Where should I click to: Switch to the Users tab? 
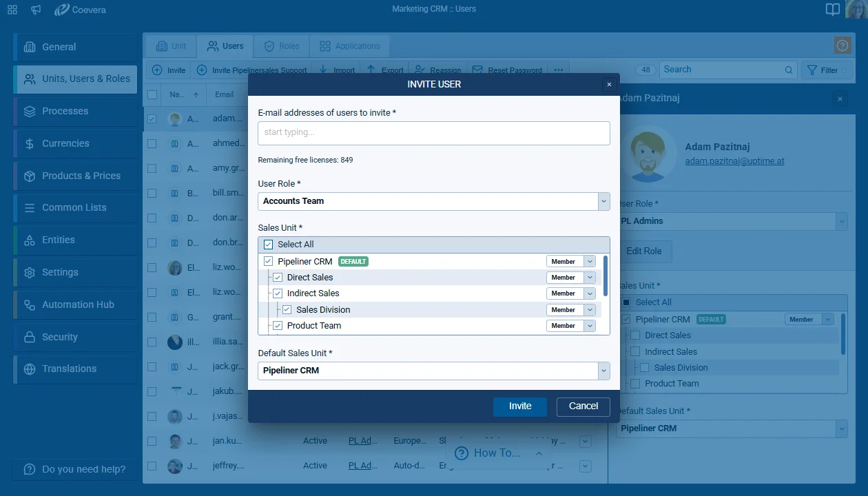point(225,46)
